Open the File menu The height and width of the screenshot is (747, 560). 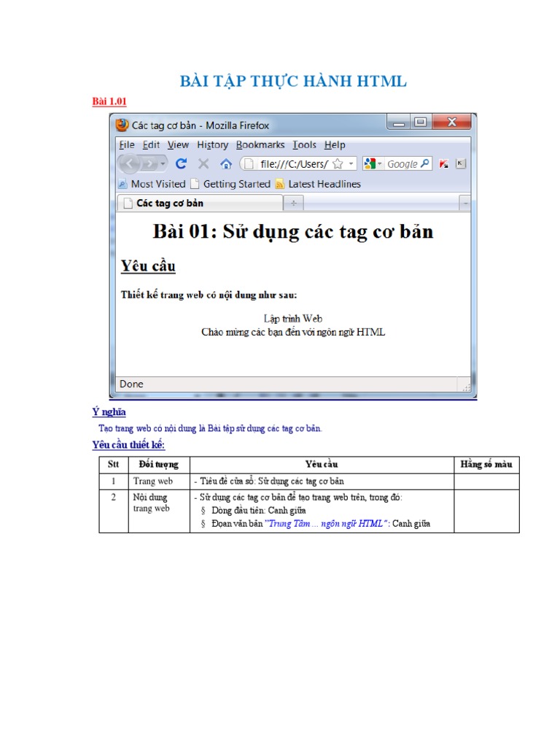pyautogui.click(x=127, y=145)
